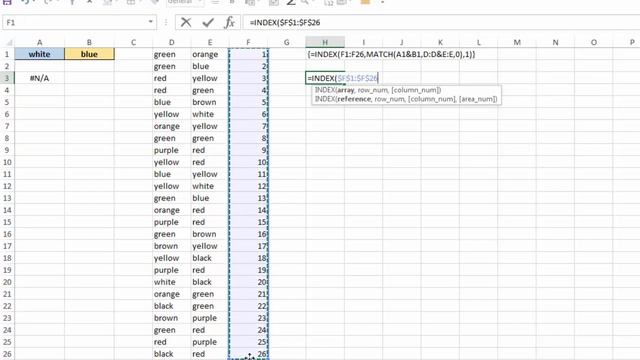Click cell D1 containing green
Screen dimensions: 640x360
[171, 54]
